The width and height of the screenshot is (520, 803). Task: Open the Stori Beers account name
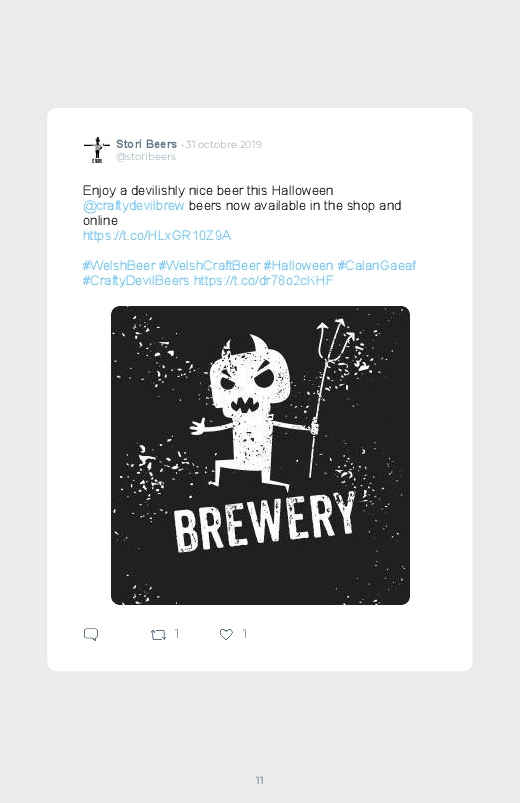coord(147,144)
